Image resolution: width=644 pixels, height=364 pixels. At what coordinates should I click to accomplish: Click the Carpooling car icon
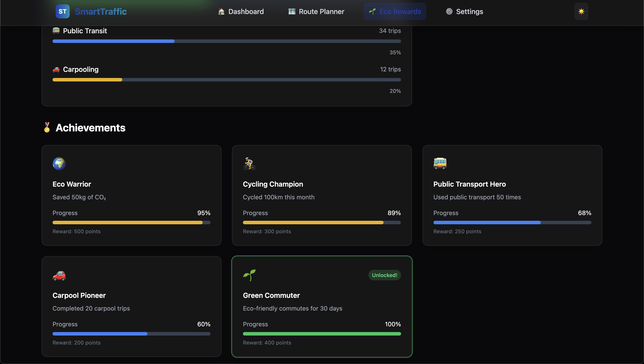click(56, 69)
